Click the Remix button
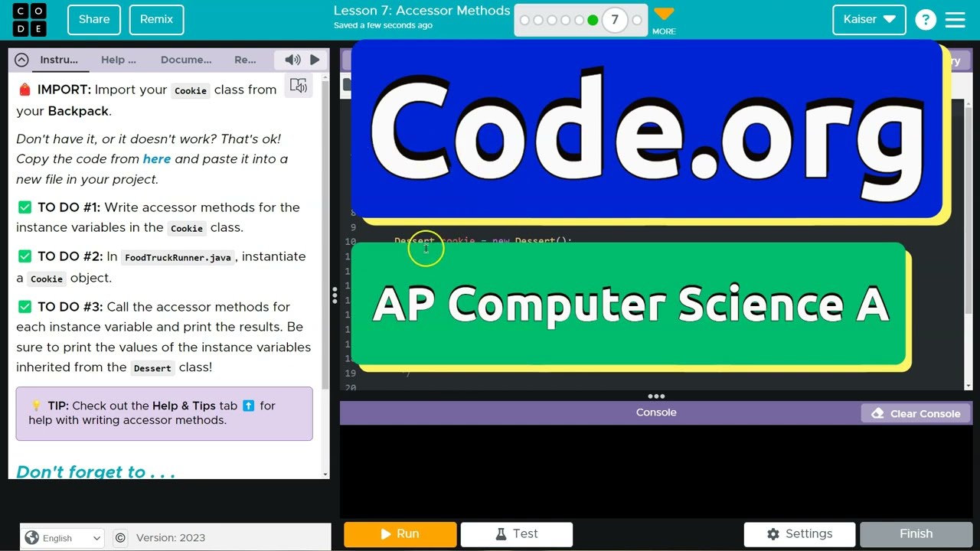980x551 pixels. click(x=156, y=19)
